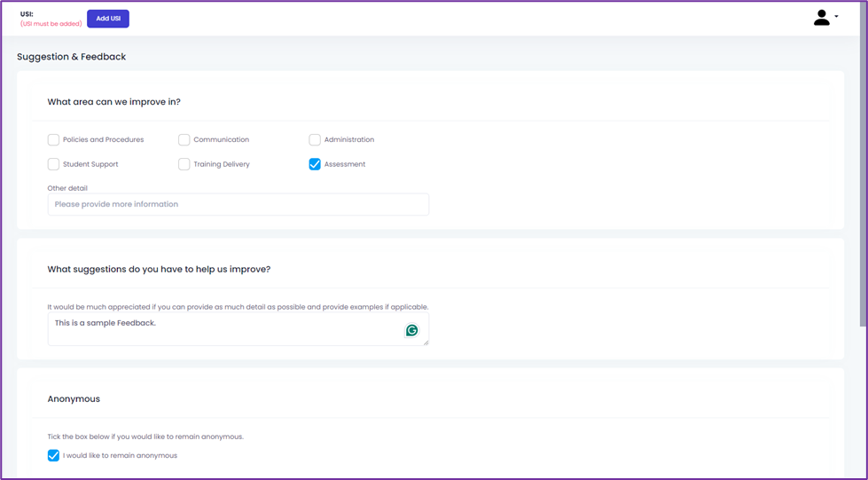Tick the Communication checkbox
This screenshot has width=868, height=480.
(184, 139)
